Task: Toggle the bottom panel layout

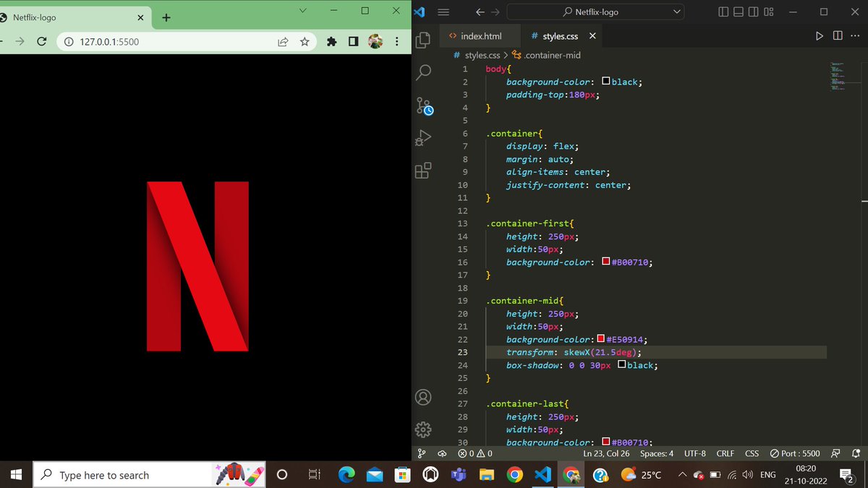Action: click(739, 12)
